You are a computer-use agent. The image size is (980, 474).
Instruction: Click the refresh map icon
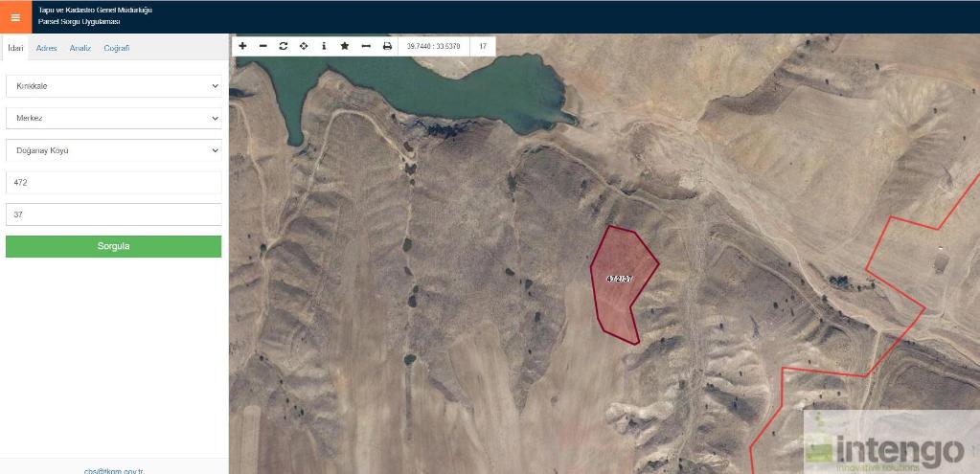(x=284, y=46)
